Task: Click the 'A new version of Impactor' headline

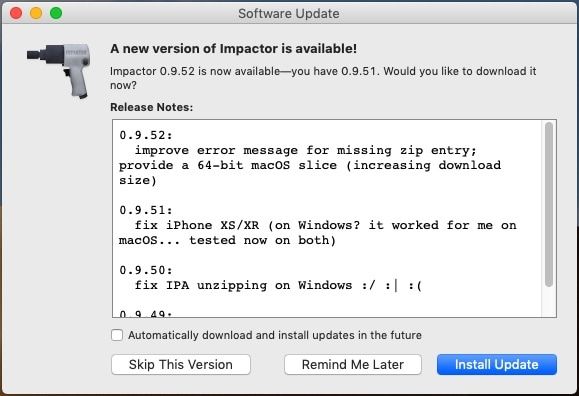Action: pyautogui.click(x=233, y=48)
